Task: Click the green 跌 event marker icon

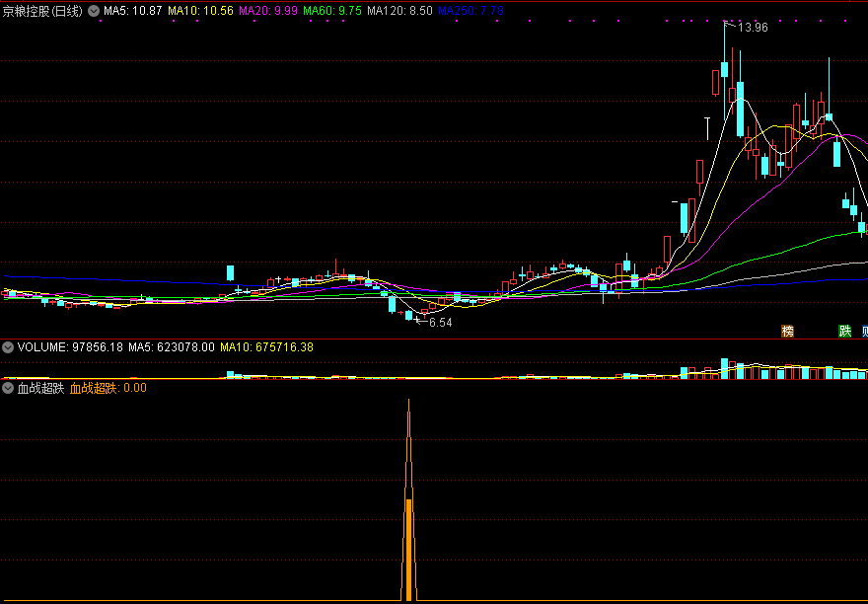Action: point(844,332)
